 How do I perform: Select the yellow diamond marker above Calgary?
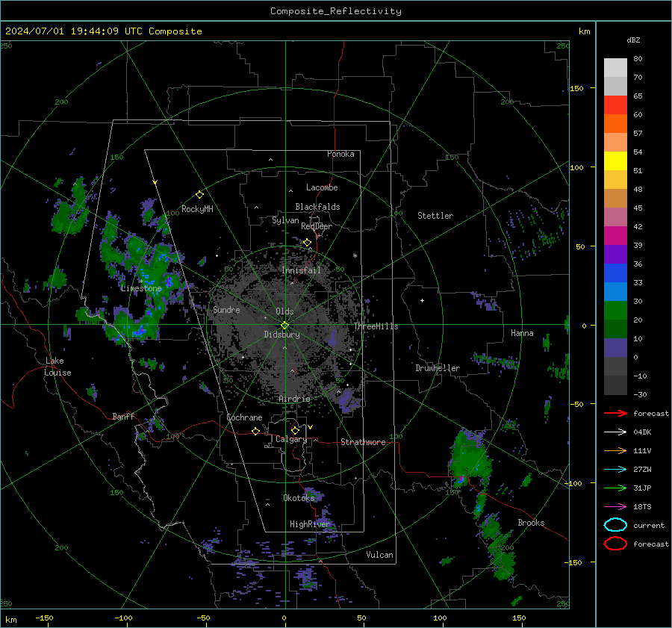coord(295,430)
